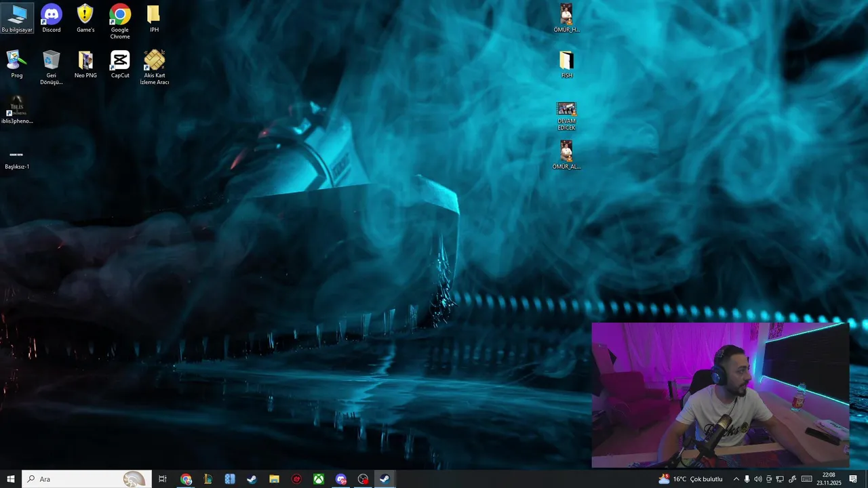Select the Google Chrome desktop shortcut
The height and width of the screenshot is (488, 868).
tap(120, 22)
